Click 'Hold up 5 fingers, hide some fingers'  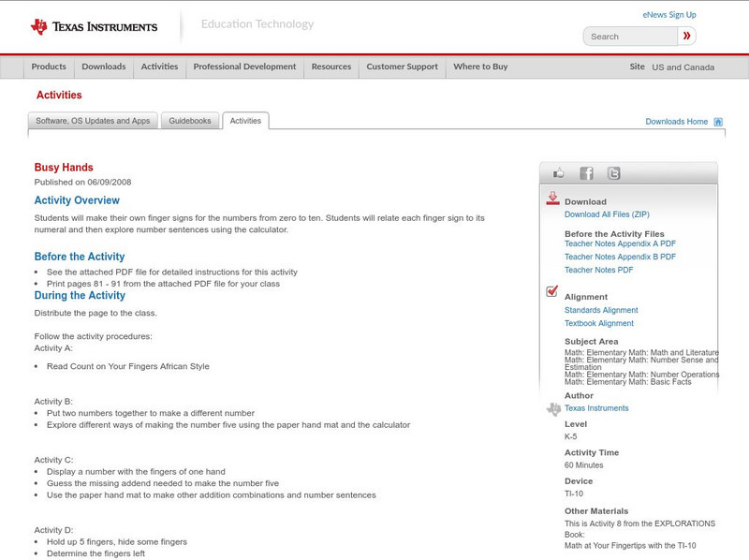[x=117, y=542]
